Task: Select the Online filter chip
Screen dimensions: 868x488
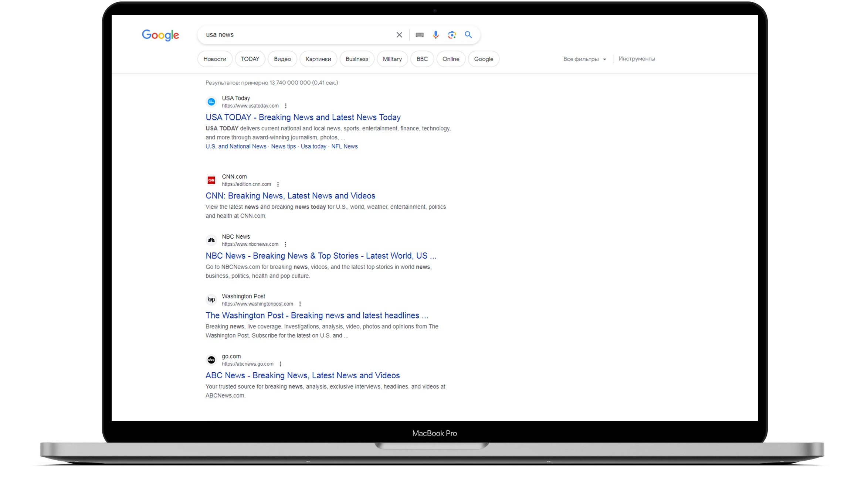Action: (x=451, y=59)
